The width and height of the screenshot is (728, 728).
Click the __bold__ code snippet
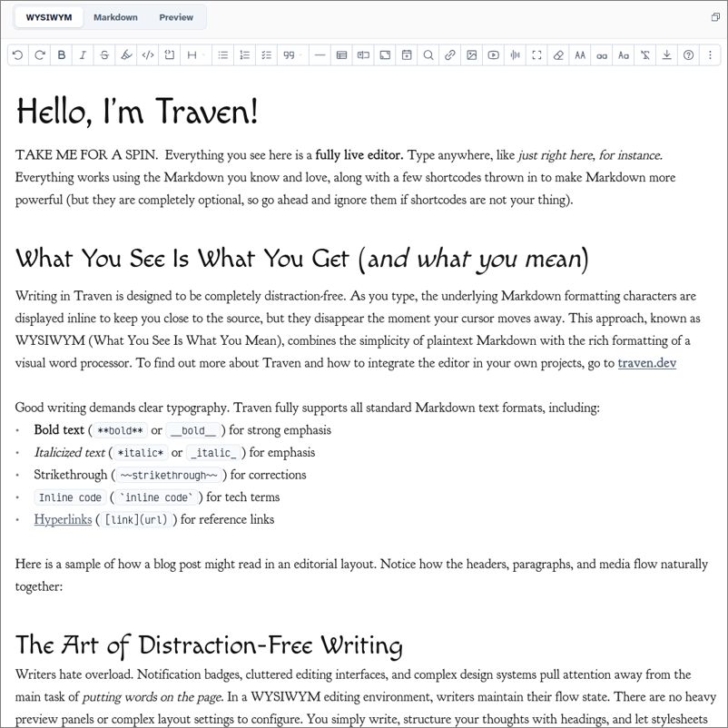[x=192, y=430]
